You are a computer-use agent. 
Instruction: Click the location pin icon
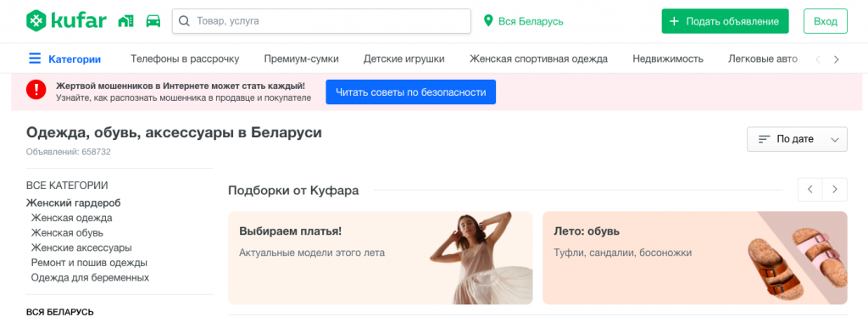point(488,21)
